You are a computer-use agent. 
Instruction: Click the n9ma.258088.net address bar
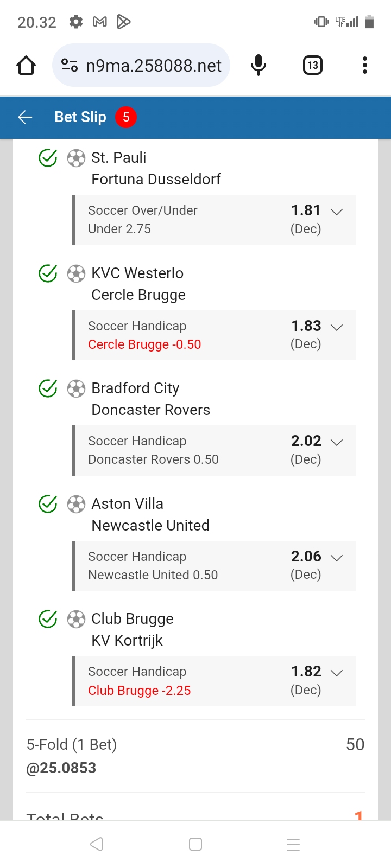[153, 66]
